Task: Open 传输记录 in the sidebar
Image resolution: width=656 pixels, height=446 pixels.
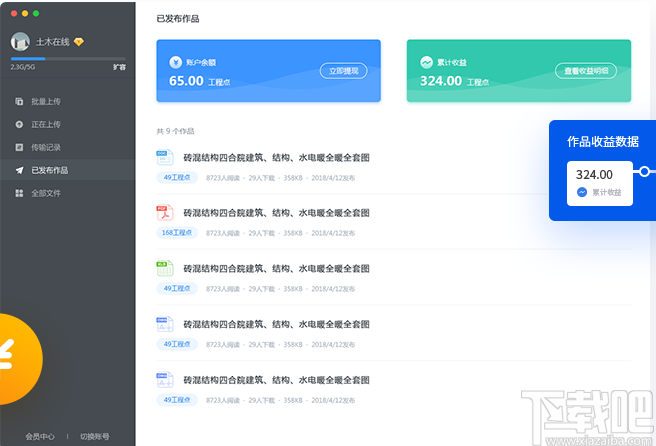Action: click(x=67, y=147)
